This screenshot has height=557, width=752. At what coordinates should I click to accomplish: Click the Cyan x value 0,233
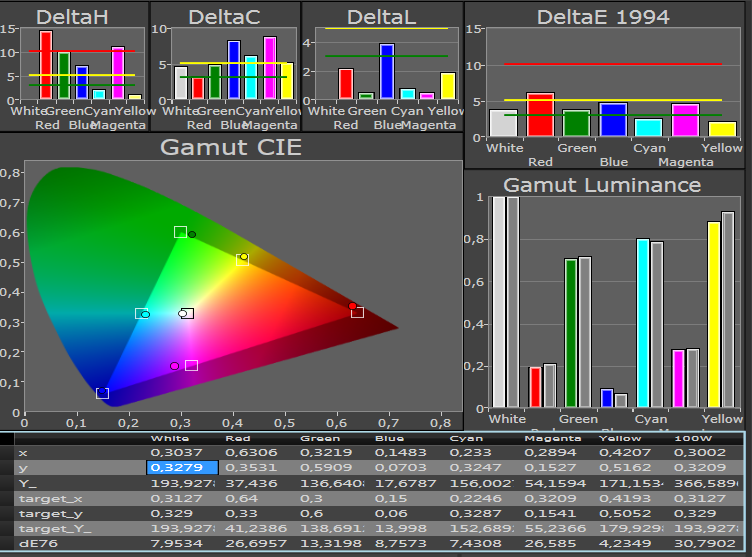point(470,452)
